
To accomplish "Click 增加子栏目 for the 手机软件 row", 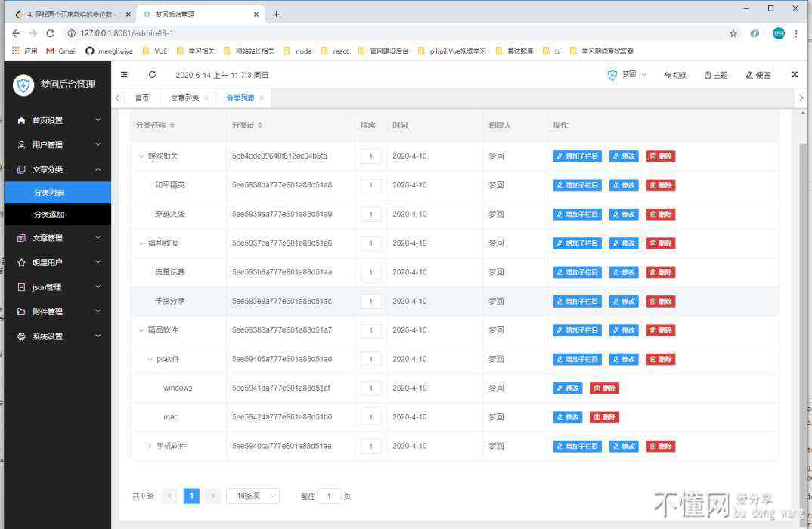I will point(577,446).
